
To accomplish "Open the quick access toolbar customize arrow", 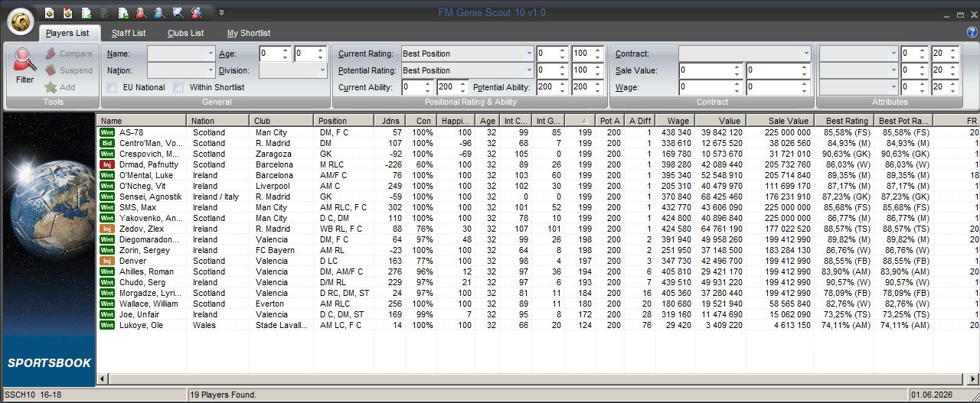I will click(x=221, y=12).
